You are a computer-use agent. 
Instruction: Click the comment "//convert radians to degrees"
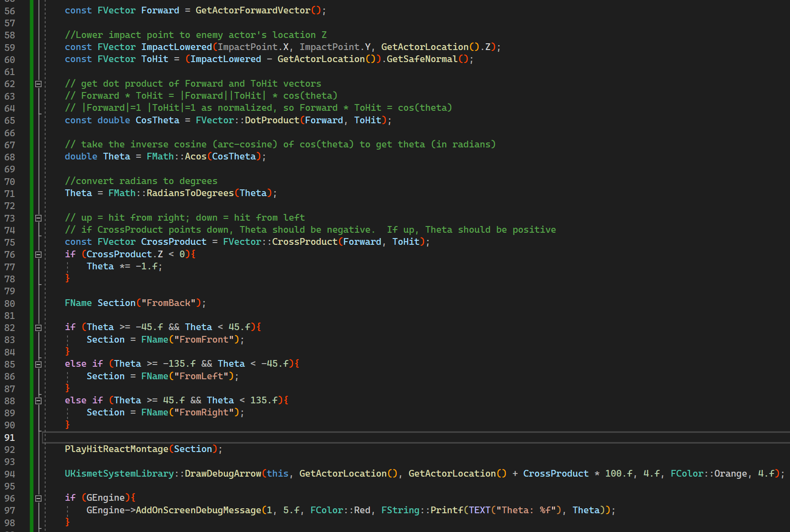click(x=141, y=181)
